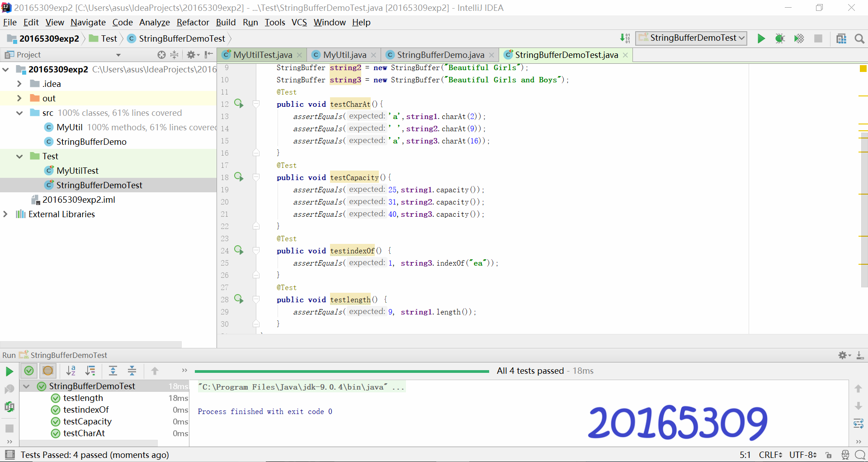Collapse the src folder
The image size is (868, 462).
[19, 113]
